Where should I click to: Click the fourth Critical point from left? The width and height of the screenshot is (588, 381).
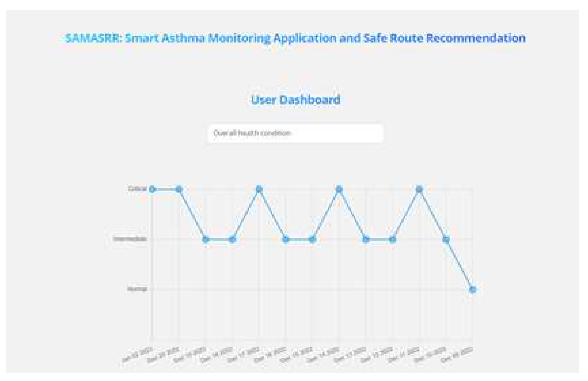339,189
